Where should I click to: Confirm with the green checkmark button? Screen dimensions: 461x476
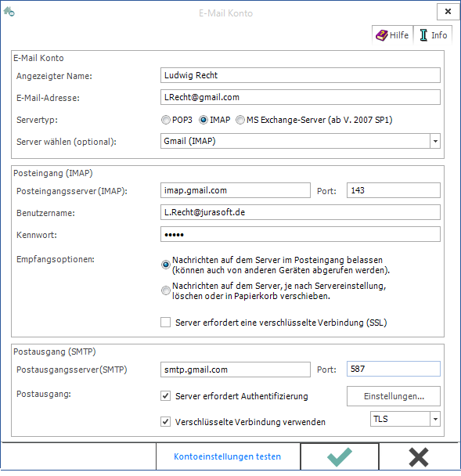tap(340, 456)
